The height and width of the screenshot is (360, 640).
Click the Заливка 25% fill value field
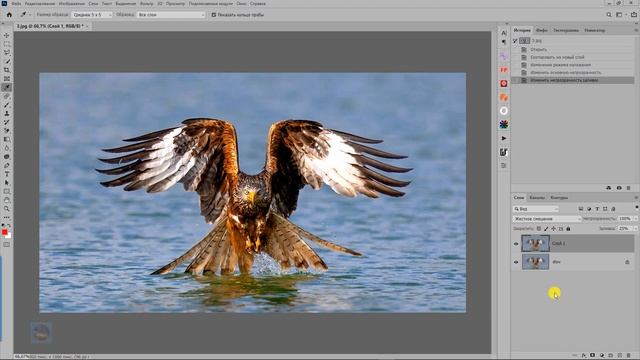click(625, 229)
